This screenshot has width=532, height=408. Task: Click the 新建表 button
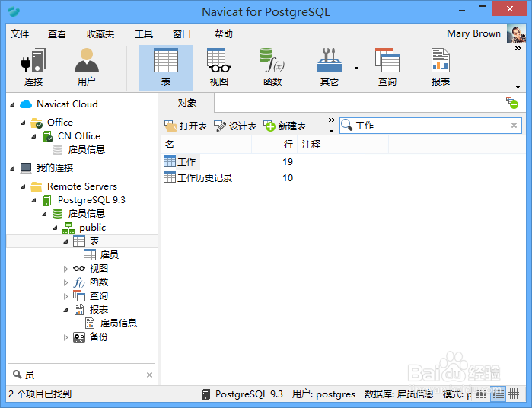tap(285, 126)
